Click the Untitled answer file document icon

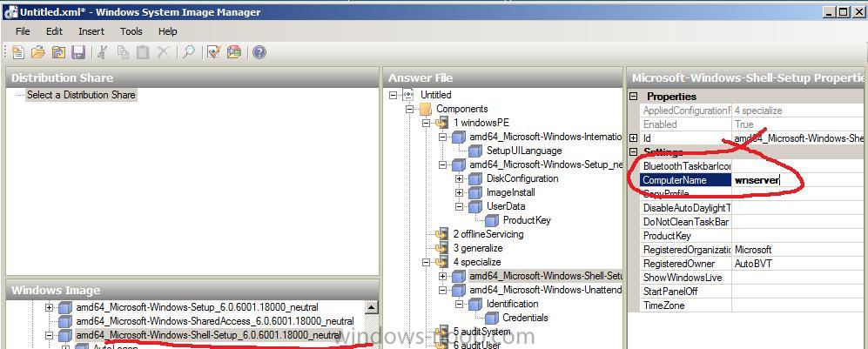409,95
